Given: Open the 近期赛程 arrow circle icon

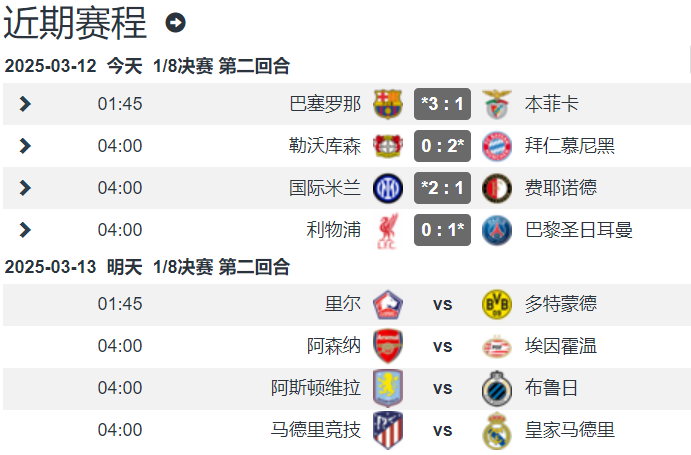Looking at the screenshot, I should tap(175, 22).
